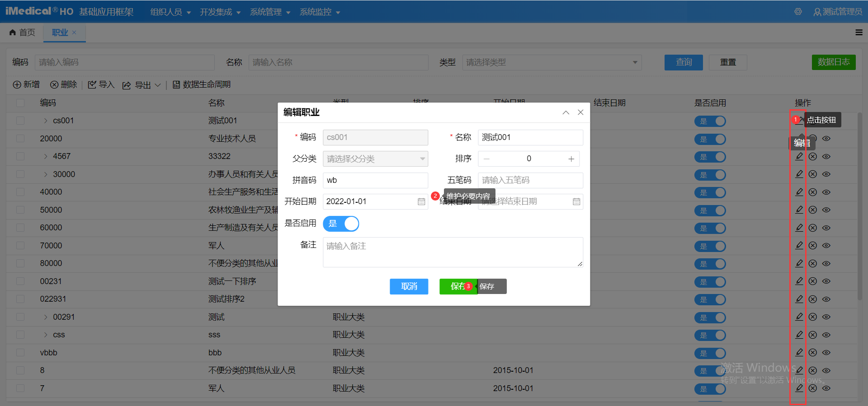Open the 测试管理员 user menu
This screenshot has height=406, width=868.
click(x=838, y=12)
